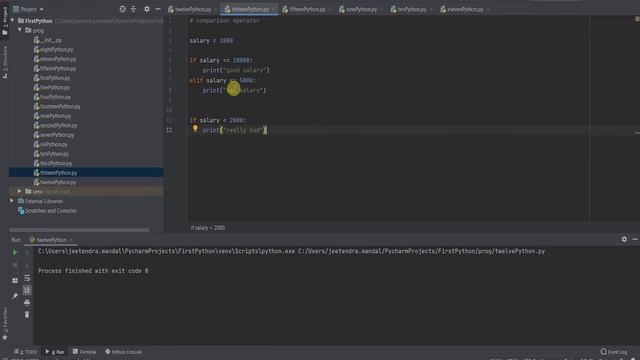The image size is (640, 360).
Task: Switch to tenPython.py editor tab
Action: 411,9
